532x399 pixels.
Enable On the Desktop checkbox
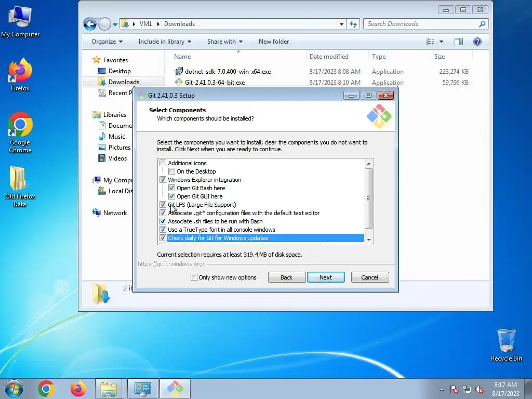pyautogui.click(x=171, y=171)
